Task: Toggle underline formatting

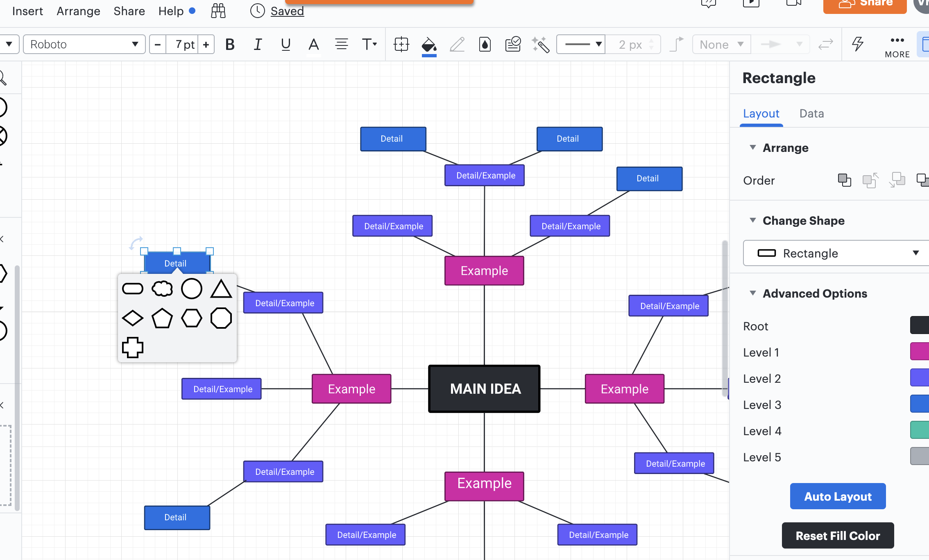Action: tap(285, 44)
